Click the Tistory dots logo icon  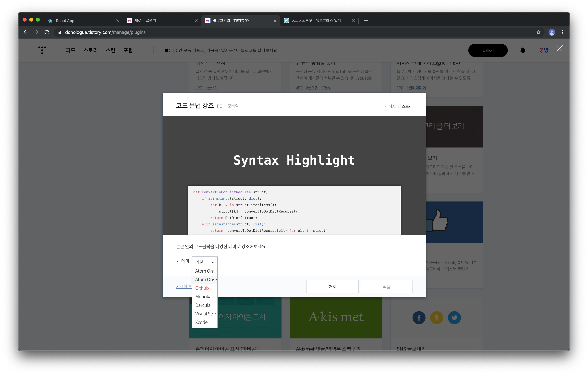pos(42,50)
